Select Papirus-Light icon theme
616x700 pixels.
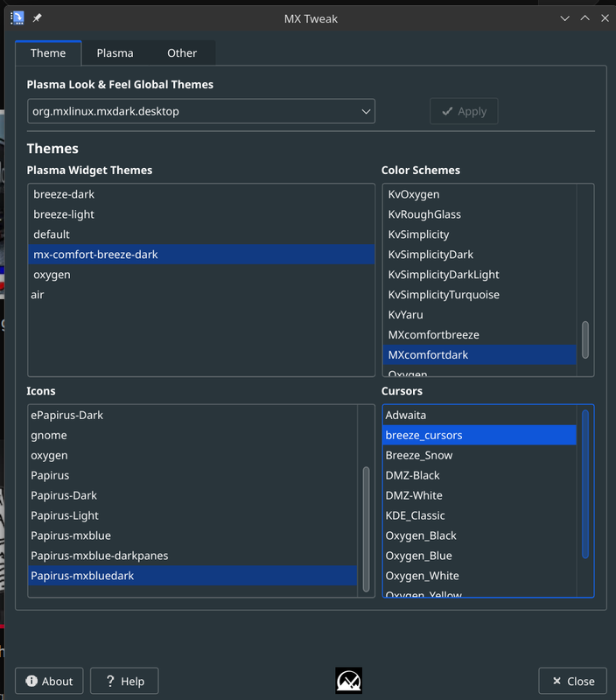(x=192, y=515)
